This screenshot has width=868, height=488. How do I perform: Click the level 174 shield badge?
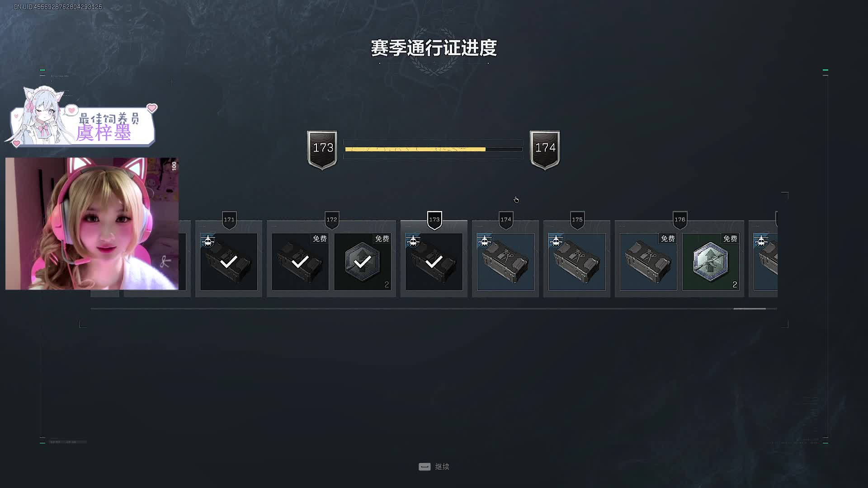[x=545, y=150]
